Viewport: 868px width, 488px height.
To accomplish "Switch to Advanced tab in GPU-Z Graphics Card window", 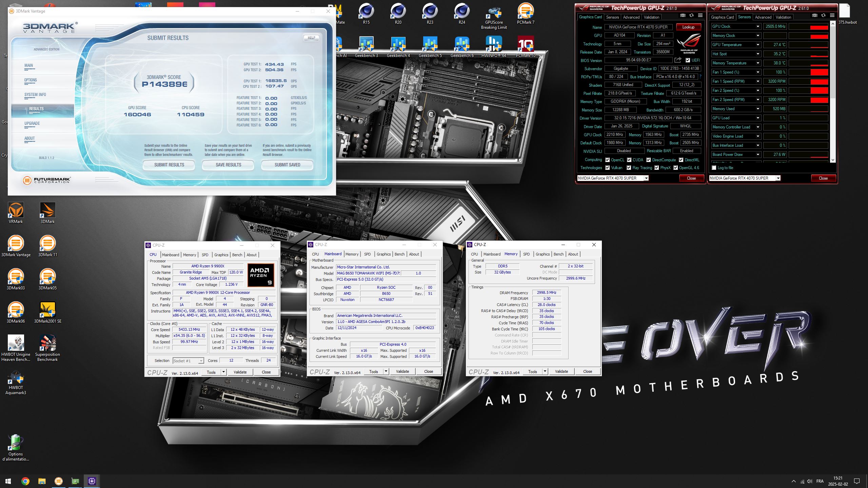I will pos(631,17).
